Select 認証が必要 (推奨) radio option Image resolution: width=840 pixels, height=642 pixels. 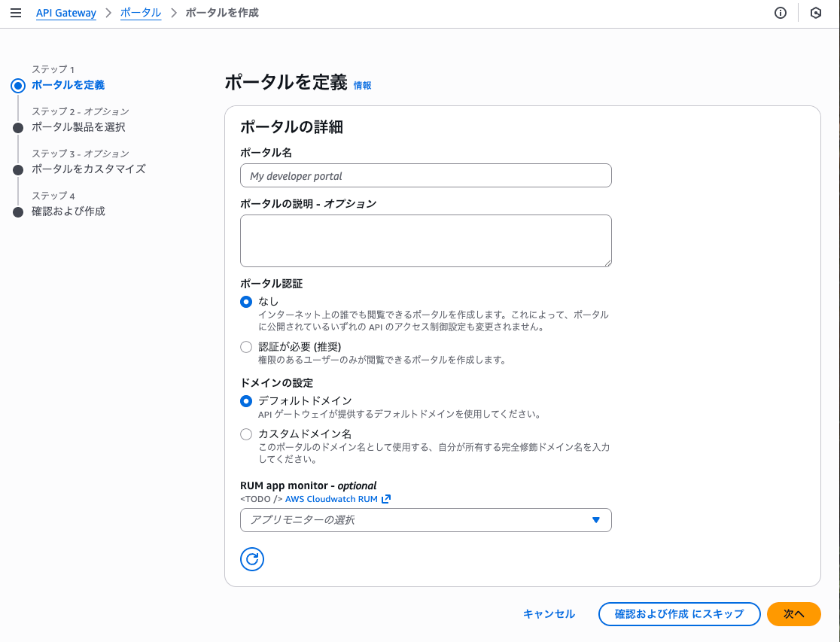[246, 347]
